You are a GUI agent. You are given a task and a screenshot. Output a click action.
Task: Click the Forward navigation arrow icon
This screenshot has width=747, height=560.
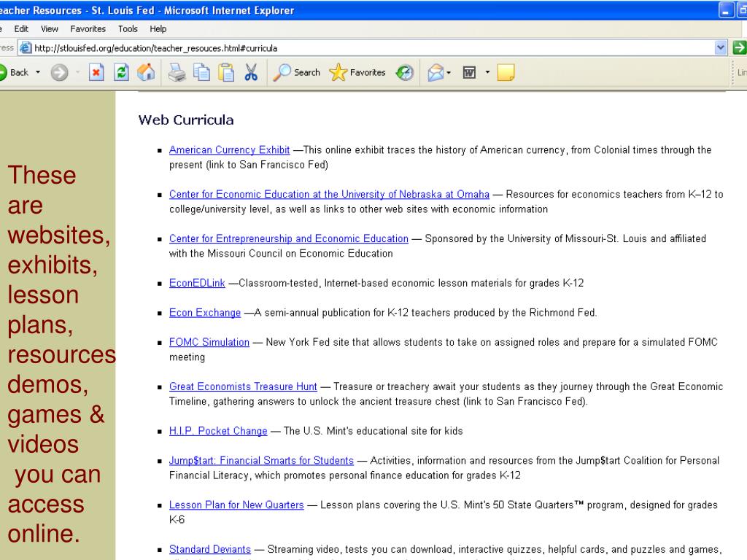click(60, 72)
